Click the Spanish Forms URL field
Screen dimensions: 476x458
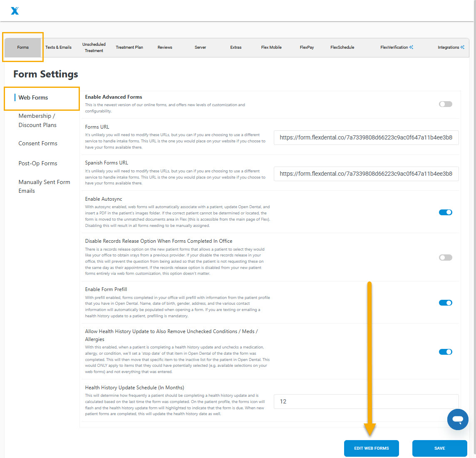(366, 174)
